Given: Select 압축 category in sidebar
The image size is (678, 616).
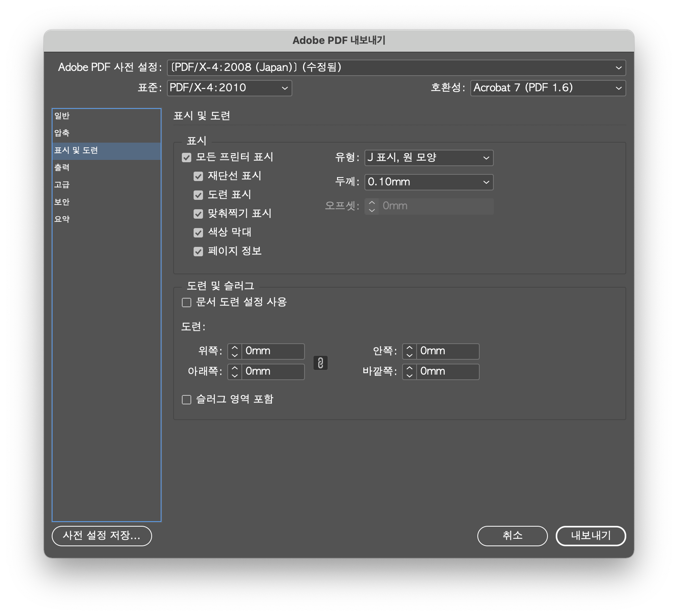Looking at the screenshot, I should click(x=107, y=133).
